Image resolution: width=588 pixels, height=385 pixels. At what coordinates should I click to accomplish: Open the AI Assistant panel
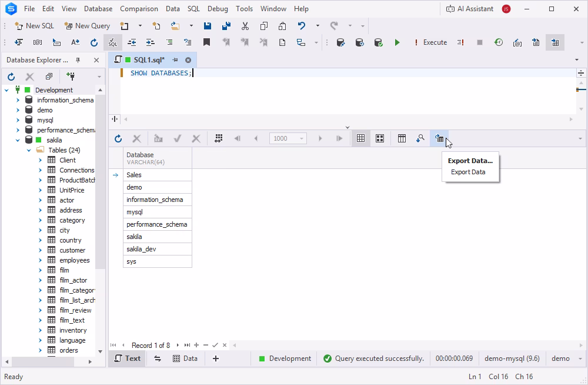pyautogui.click(x=470, y=9)
